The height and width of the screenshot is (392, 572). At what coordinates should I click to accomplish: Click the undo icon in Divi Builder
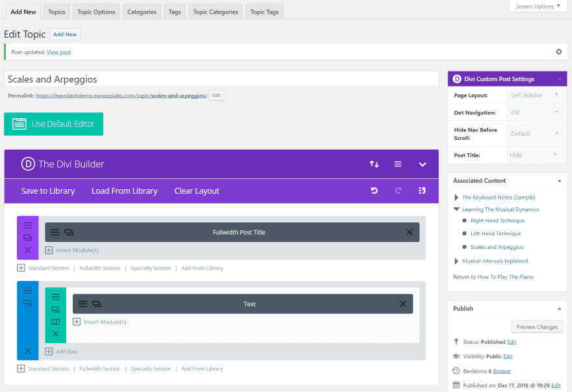coord(374,190)
